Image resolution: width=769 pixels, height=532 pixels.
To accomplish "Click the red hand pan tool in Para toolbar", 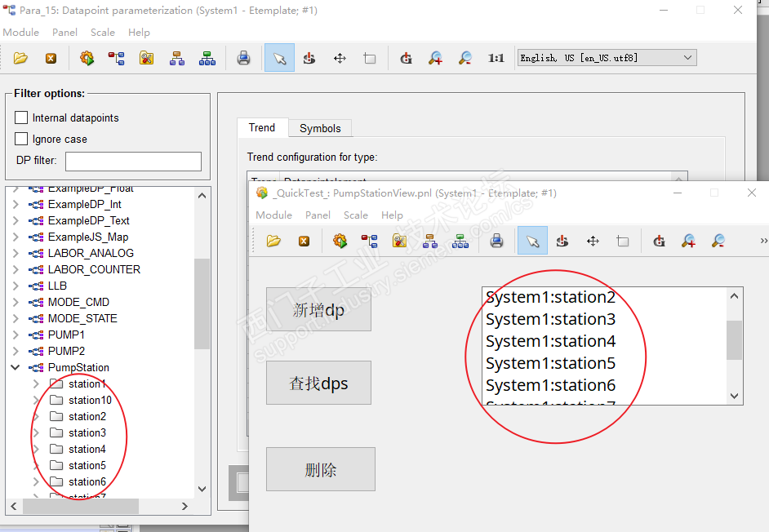I will [x=309, y=59].
